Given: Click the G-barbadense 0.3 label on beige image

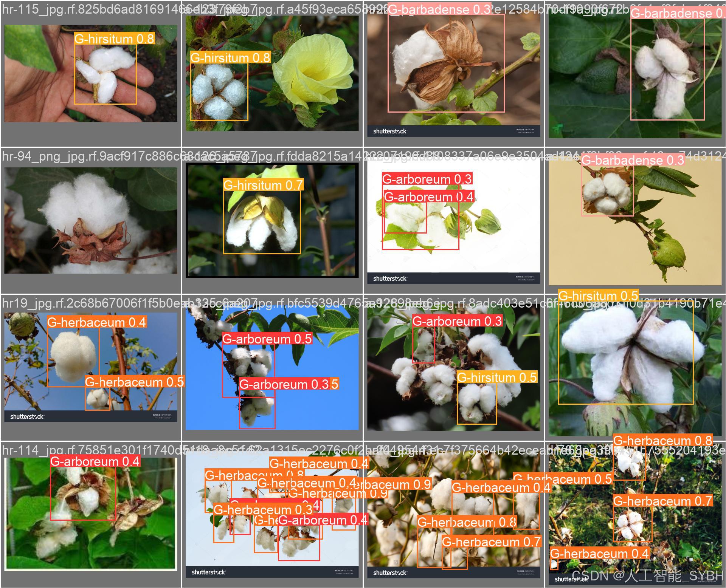Looking at the screenshot, I should tap(633, 160).
